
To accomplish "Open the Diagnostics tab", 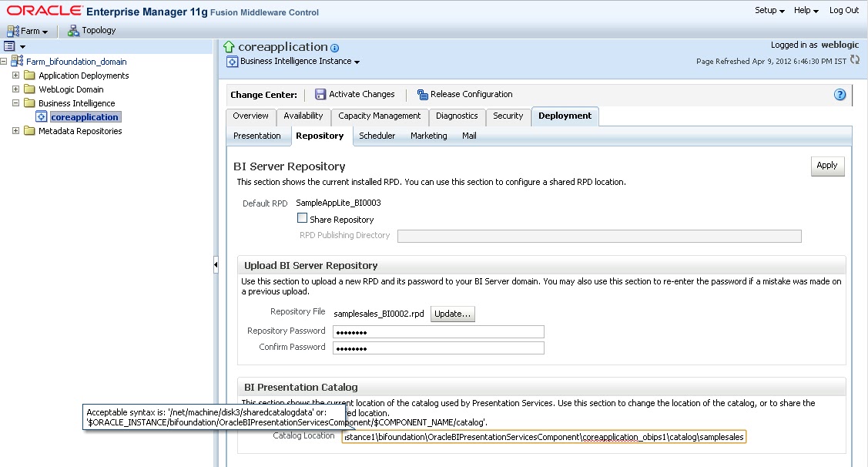I will (x=457, y=116).
